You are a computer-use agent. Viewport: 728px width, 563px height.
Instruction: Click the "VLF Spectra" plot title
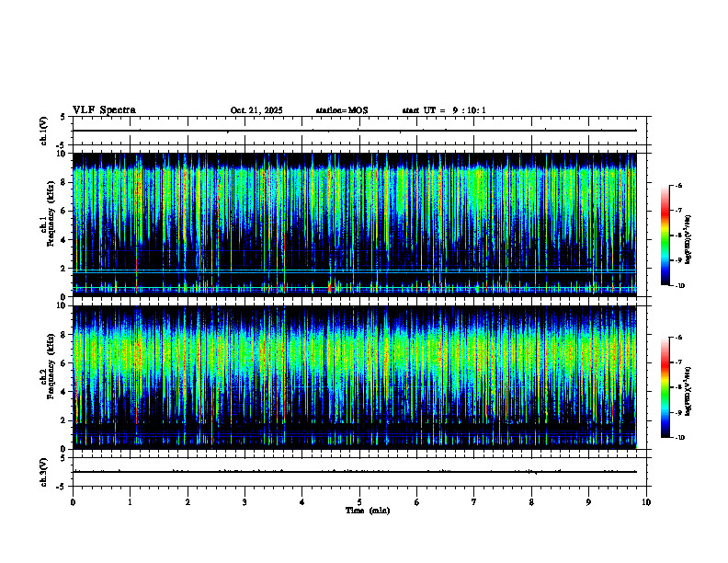pos(104,110)
